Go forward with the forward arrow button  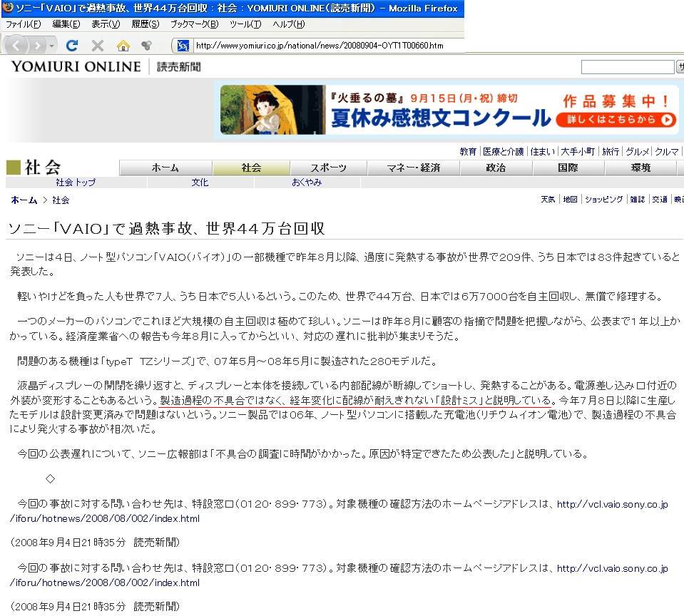click(38, 46)
